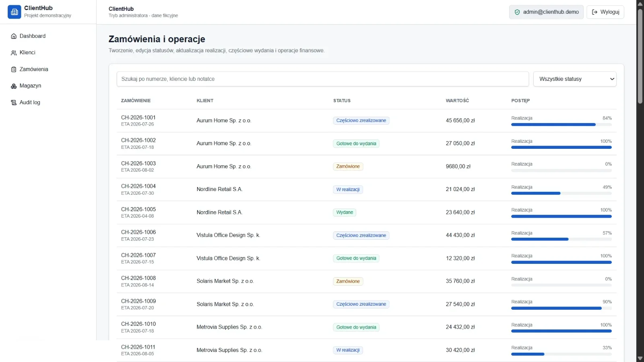The width and height of the screenshot is (644, 362).
Task: Click the Wyloguj button
Action: pyautogui.click(x=605, y=12)
